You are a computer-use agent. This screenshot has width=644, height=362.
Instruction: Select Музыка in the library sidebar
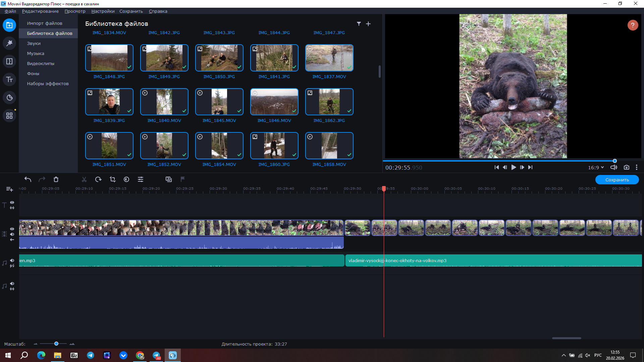[36, 54]
